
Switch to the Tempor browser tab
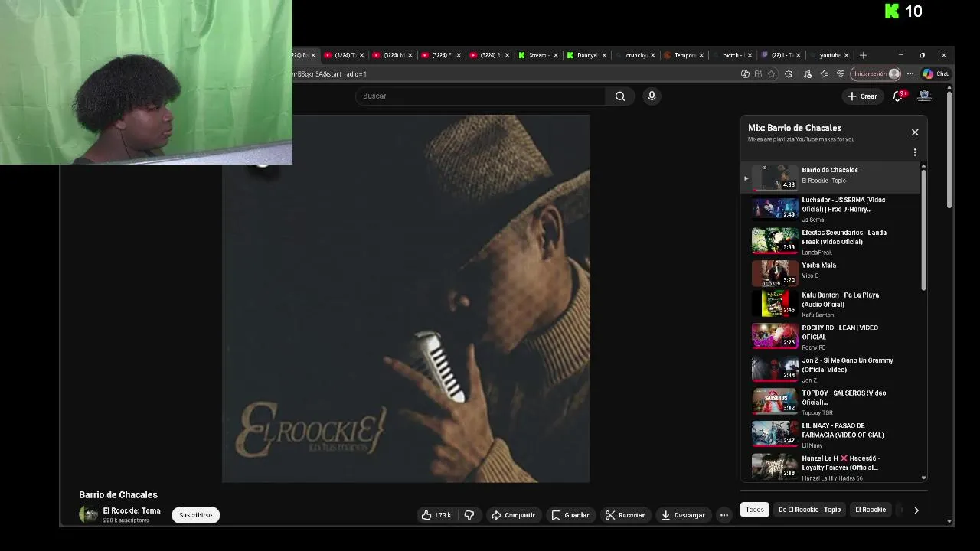pyautogui.click(x=683, y=55)
